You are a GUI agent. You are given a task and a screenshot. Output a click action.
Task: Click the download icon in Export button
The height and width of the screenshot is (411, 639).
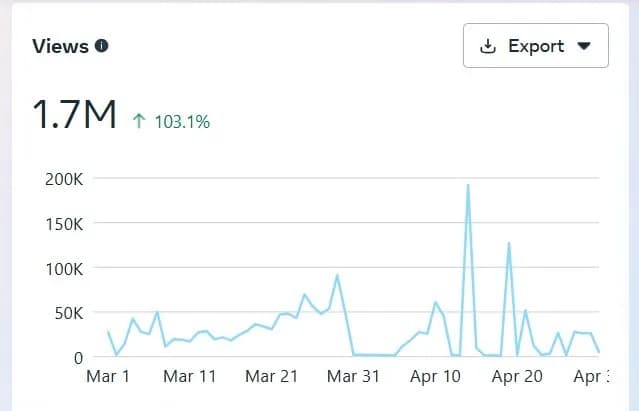[489, 46]
